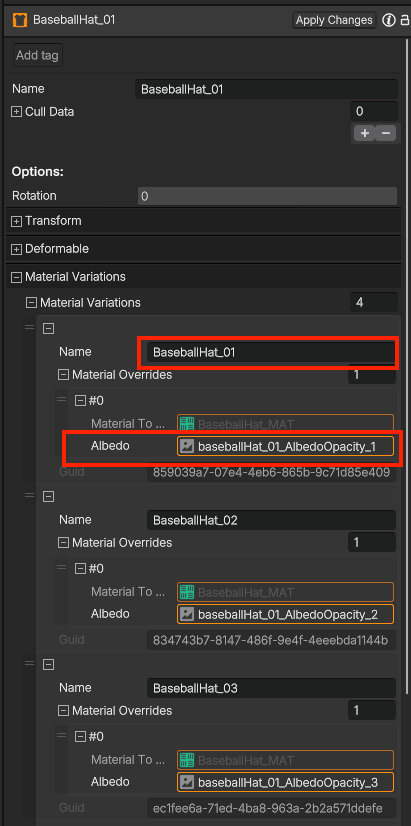The height and width of the screenshot is (826, 411).
Task: Click the minus button under Cull Data count
Action: 385,133
